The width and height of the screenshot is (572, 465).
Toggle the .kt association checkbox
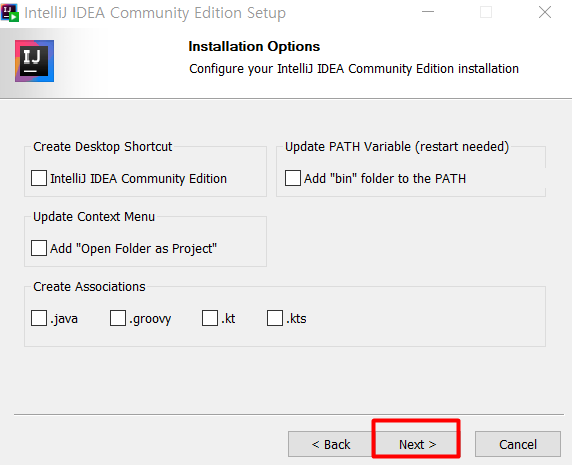(x=210, y=318)
